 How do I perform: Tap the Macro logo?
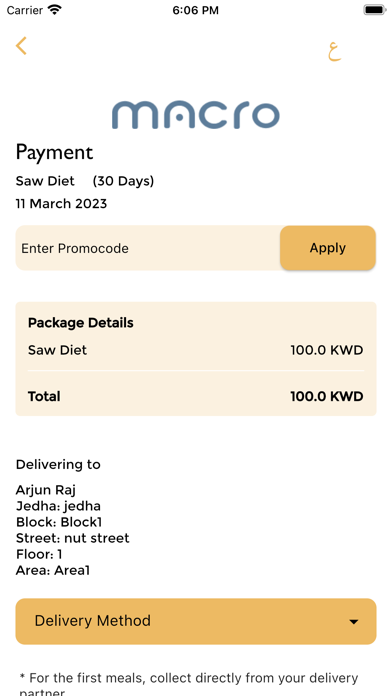click(x=196, y=115)
